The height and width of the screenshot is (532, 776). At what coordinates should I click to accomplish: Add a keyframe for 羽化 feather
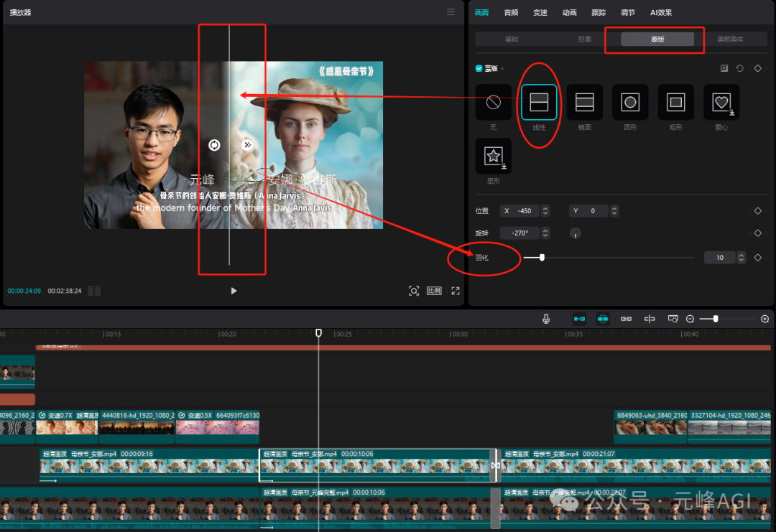coord(758,257)
